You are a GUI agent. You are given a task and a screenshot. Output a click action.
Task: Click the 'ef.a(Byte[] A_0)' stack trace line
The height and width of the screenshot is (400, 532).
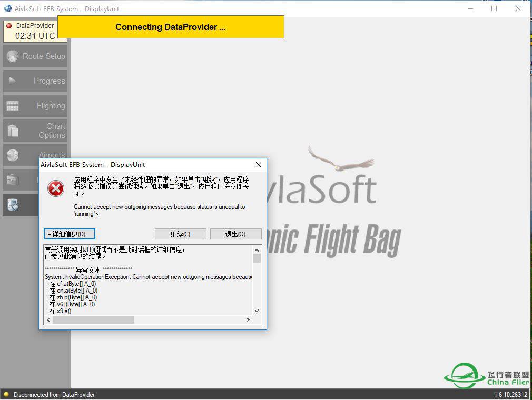tap(73, 284)
